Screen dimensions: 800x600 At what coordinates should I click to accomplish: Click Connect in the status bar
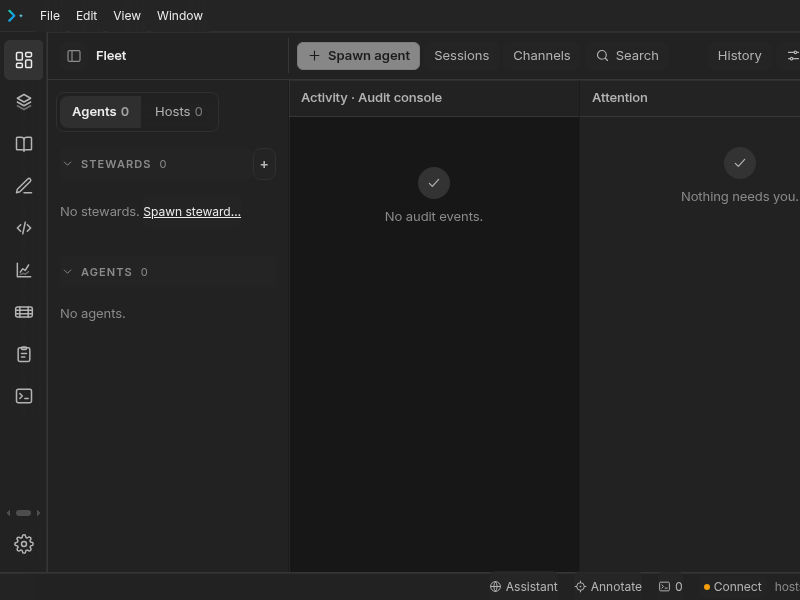pyautogui.click(x=732, y=587)
